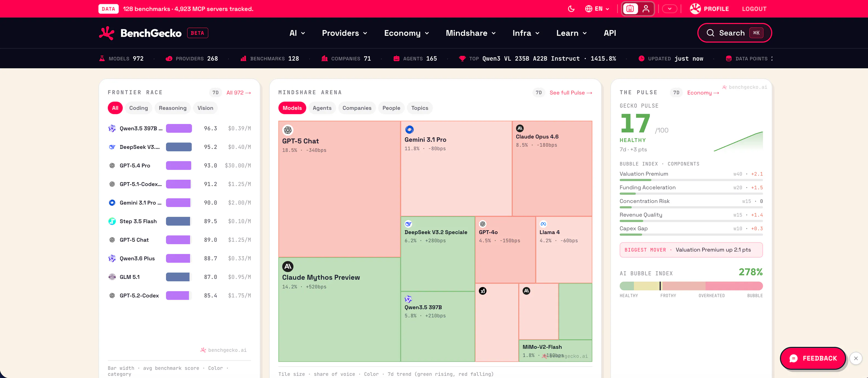
Task: Expand the Infra menu
Action: coord(526,33)
